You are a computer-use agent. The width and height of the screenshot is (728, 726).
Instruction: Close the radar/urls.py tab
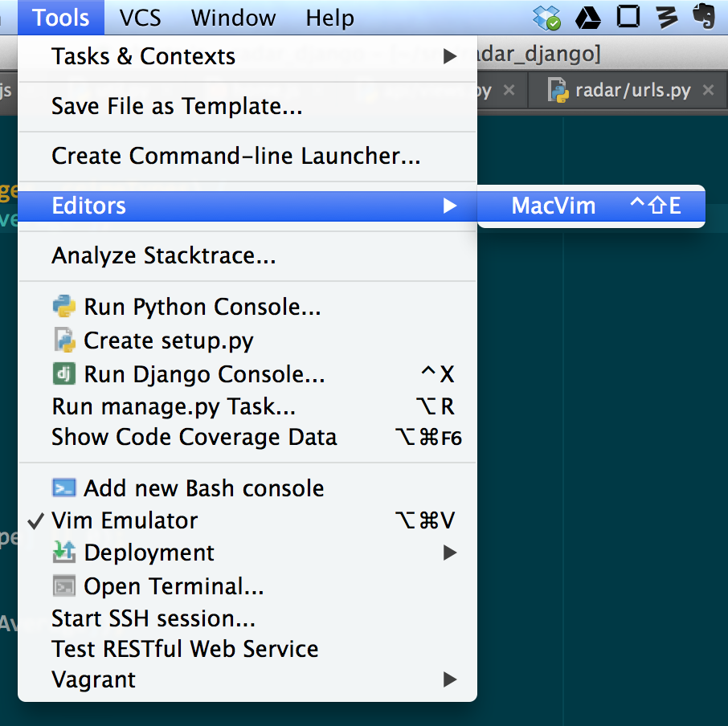[x=708, y=90]
